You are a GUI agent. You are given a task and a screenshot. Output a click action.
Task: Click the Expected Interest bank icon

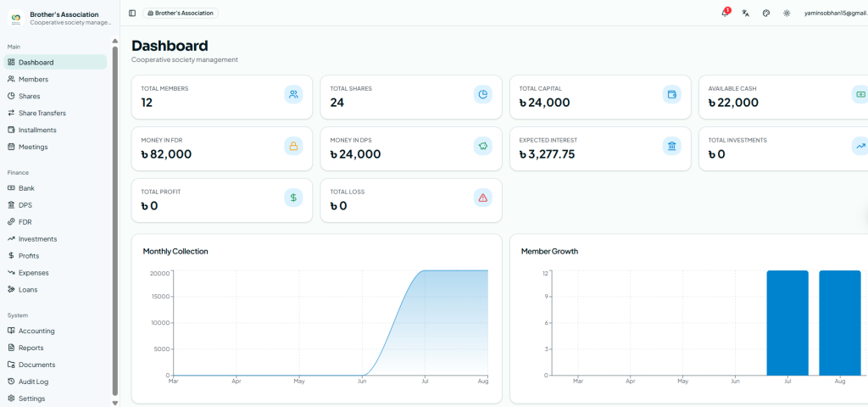pos(672,146)
